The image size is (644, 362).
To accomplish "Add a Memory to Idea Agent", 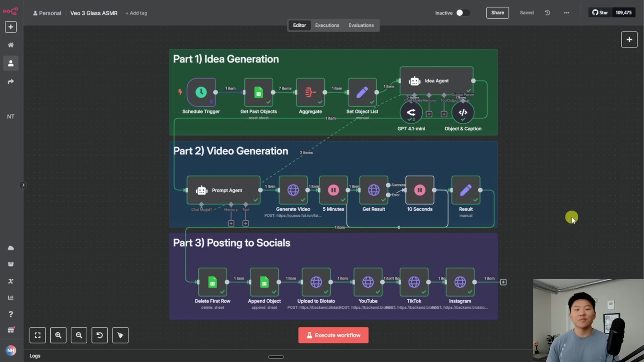I will 429,114.
